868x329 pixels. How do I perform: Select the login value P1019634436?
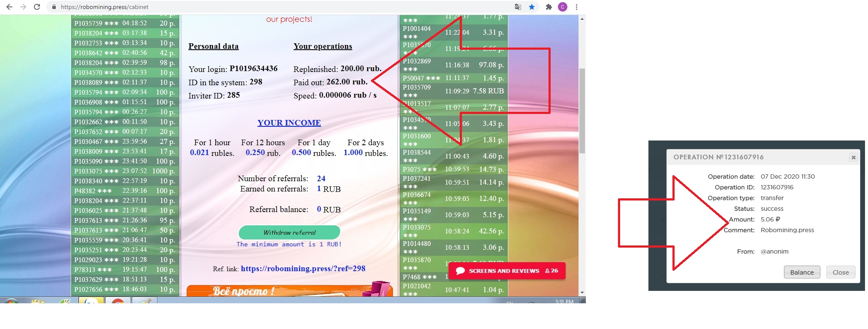[x=253, y=69]
